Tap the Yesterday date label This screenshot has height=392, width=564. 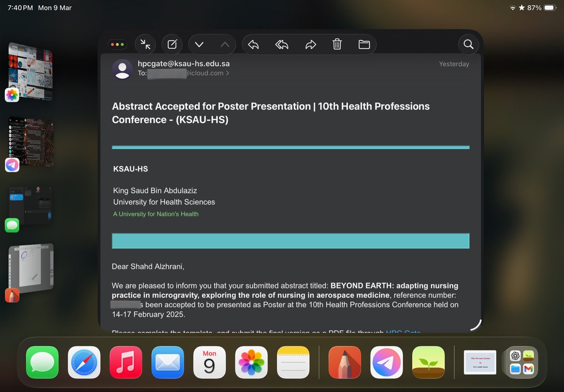454,64
